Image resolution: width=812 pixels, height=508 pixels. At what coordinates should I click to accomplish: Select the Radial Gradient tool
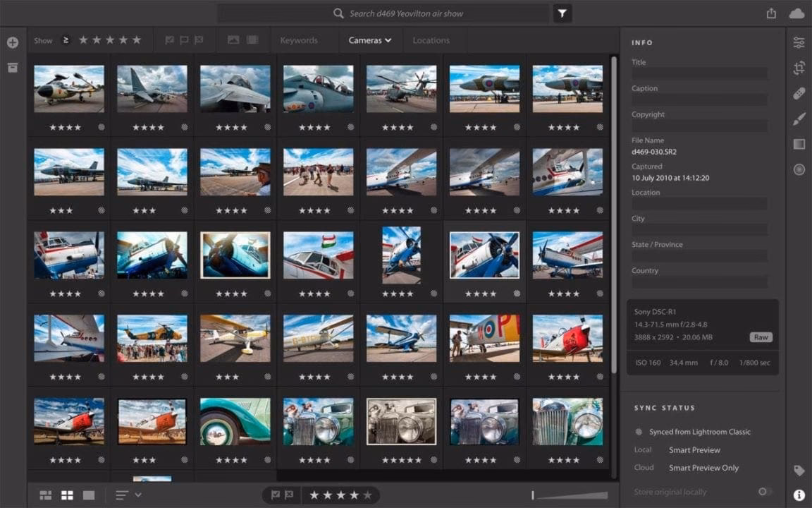pyautogui.click(x=799, y=169)
